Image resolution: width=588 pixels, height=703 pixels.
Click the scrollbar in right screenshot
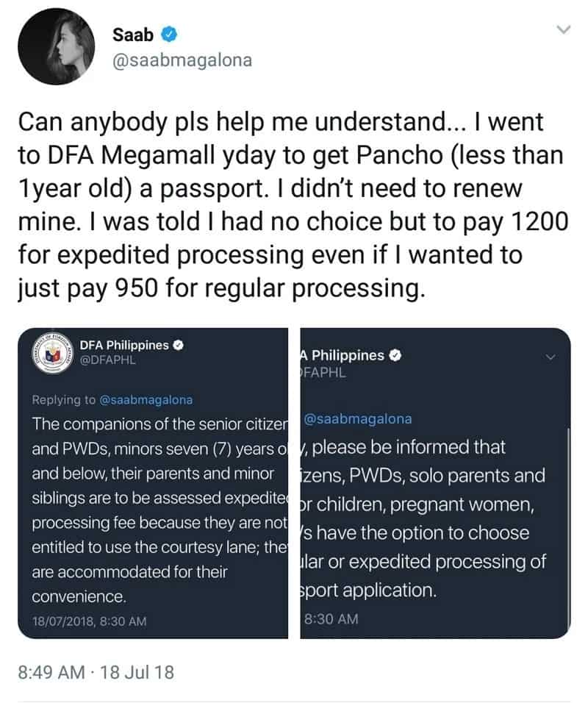pos(568,529)
